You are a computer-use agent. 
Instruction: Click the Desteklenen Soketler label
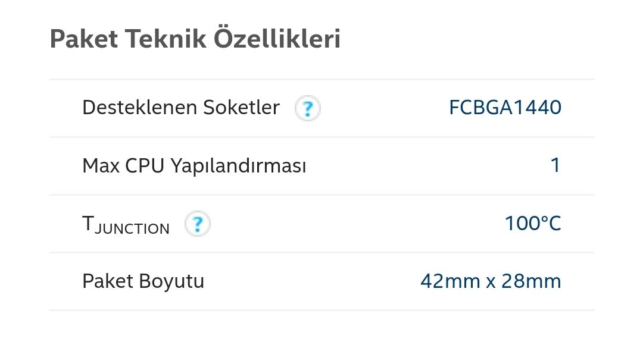[180, 108]
